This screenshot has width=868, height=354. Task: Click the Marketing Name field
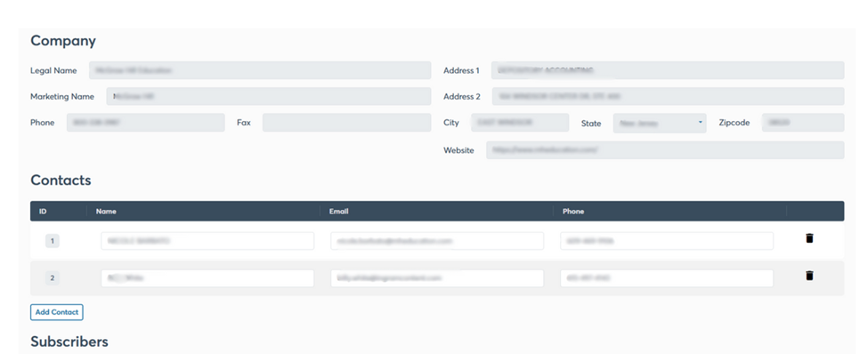pyautogui.click(x=269, y=96)
